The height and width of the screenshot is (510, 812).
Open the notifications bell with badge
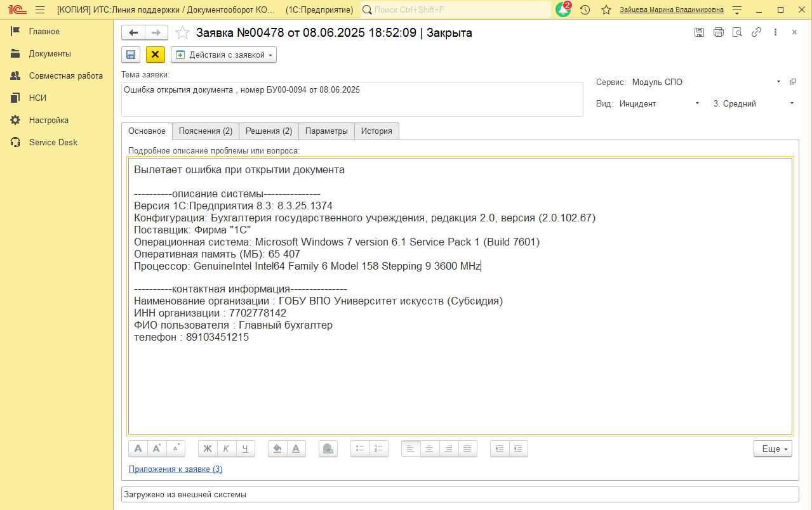(562, 10)
